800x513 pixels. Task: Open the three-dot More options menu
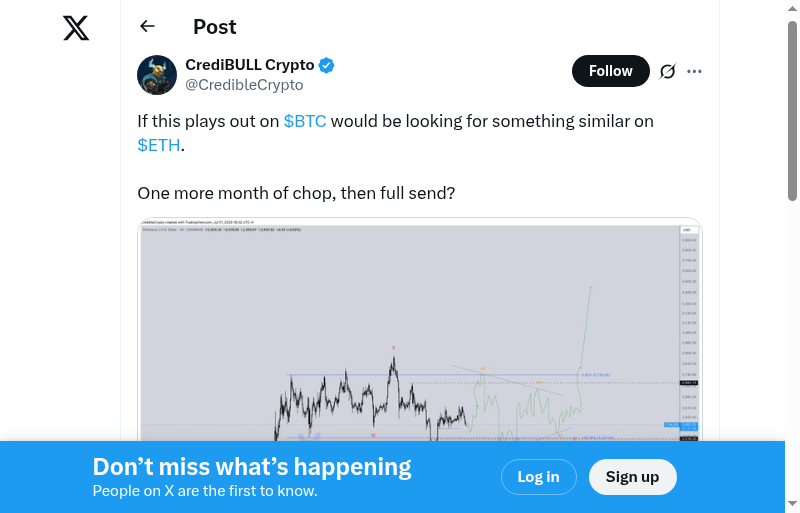click(695, 71)
